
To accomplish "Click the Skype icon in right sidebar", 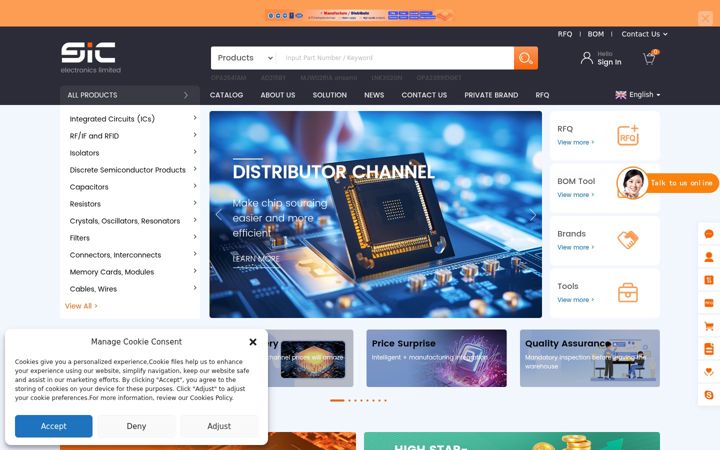I will [709, 394].
